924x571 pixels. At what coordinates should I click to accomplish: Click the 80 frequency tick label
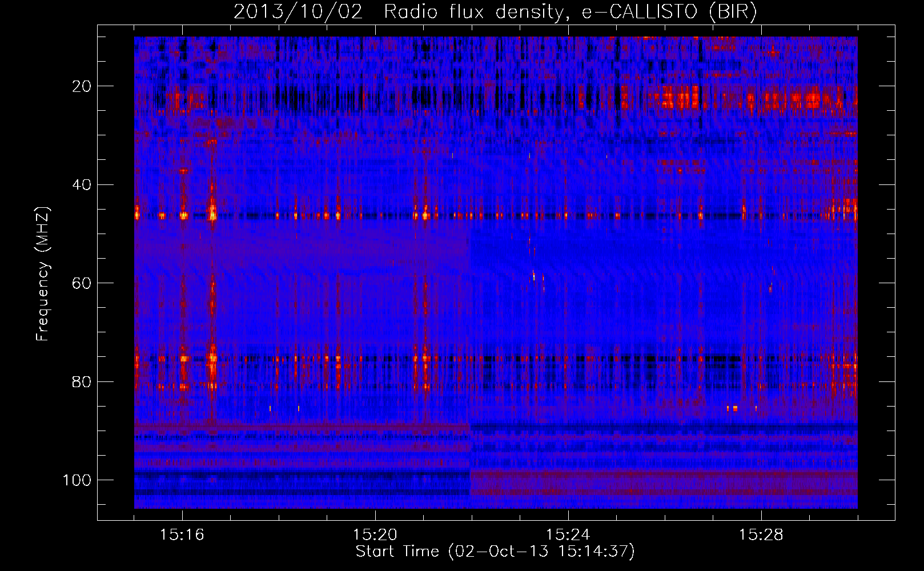point(82,381)
